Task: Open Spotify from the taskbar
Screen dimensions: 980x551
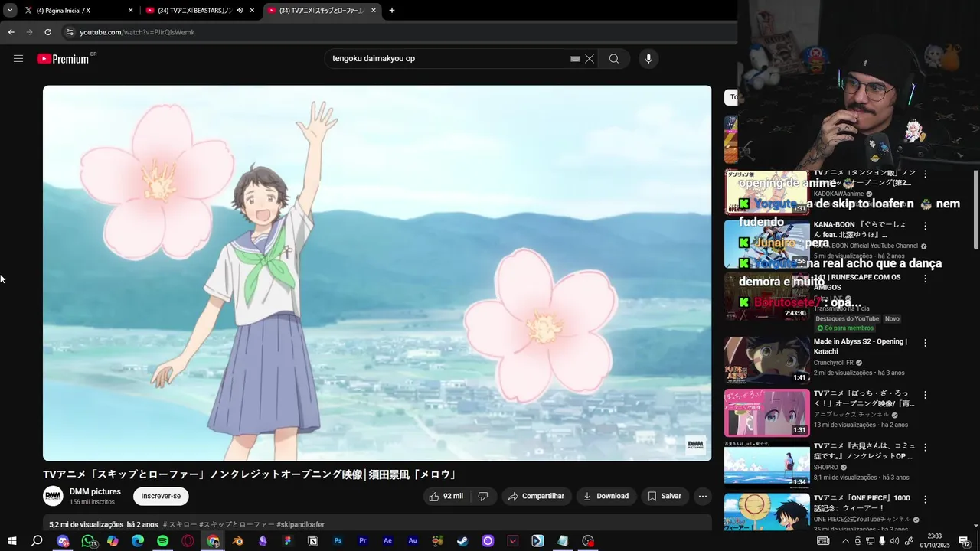Action: (162, 541)
